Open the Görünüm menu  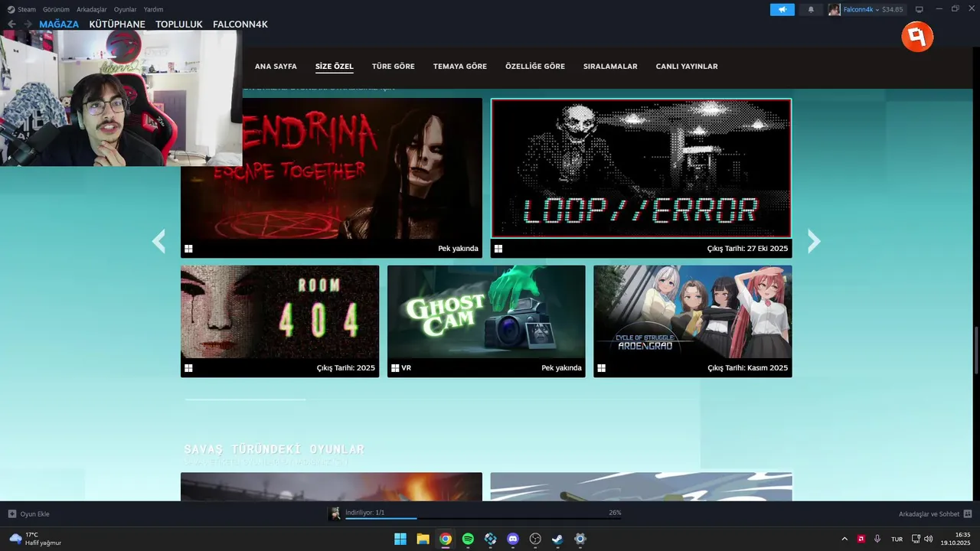[x=56, y=9]
